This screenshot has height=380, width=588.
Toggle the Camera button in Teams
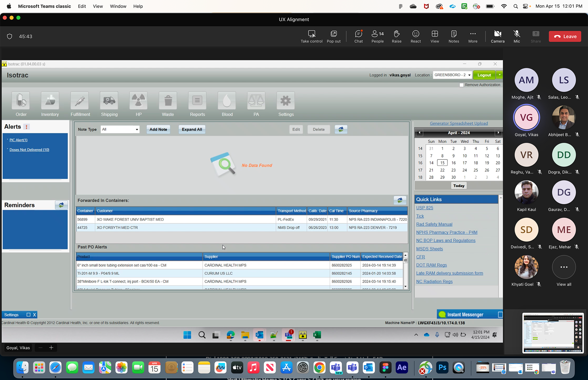497,34
